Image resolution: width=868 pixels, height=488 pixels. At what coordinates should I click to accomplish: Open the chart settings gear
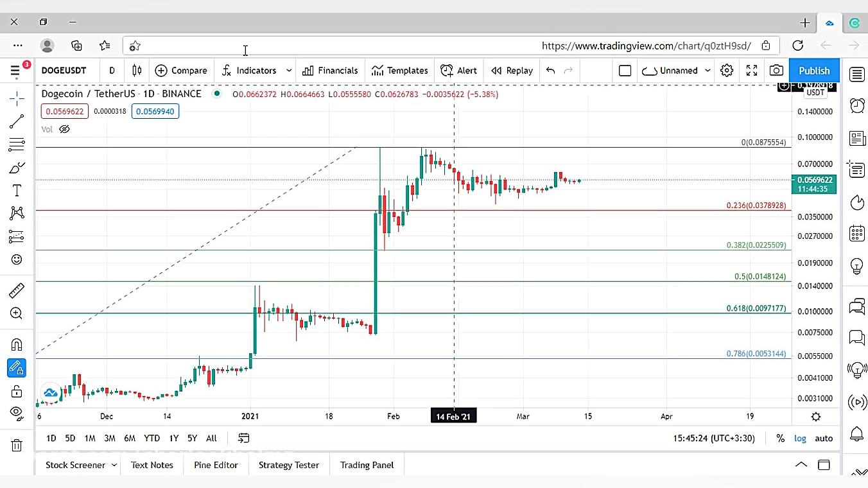point(727,71)
